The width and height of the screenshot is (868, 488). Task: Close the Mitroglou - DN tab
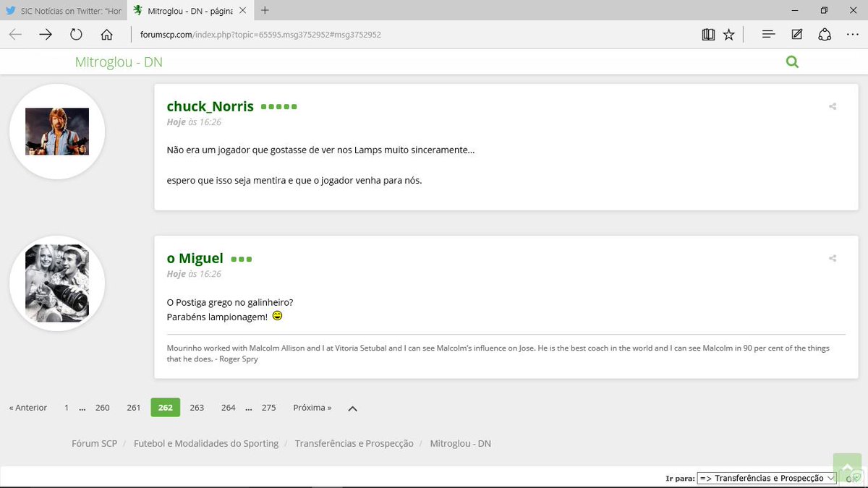(x=244, y=11)
